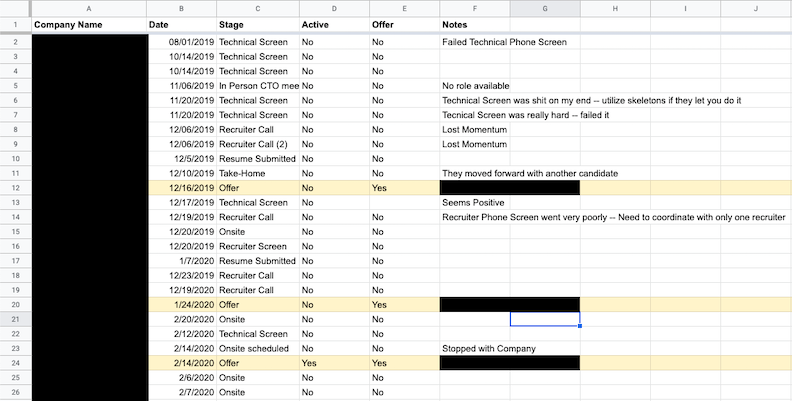Click the column J header
The width and height of the screenshot is (792, 401).
pyautogui.click(x=755, y=8)
